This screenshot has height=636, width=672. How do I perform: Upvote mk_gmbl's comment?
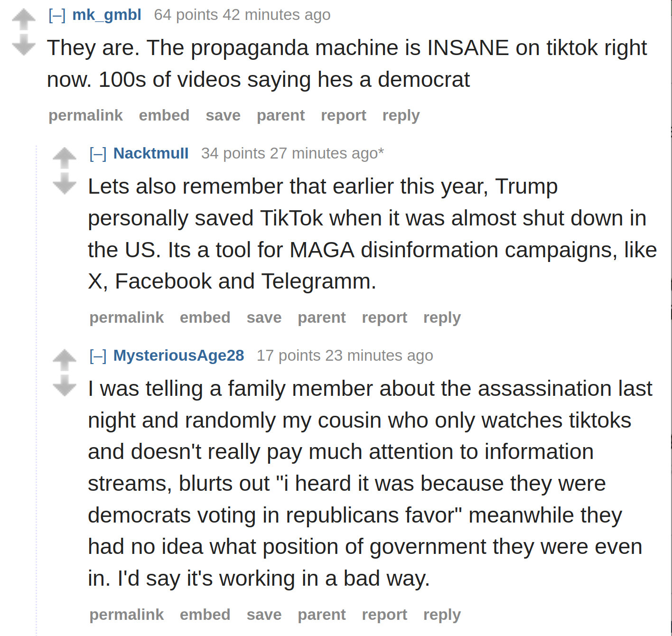(24, 20)
